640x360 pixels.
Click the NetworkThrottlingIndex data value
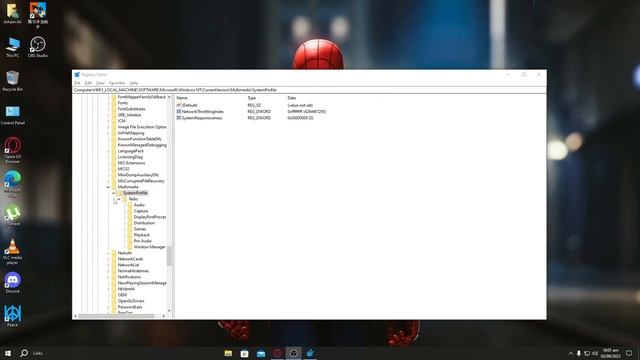tap(307, 111)
